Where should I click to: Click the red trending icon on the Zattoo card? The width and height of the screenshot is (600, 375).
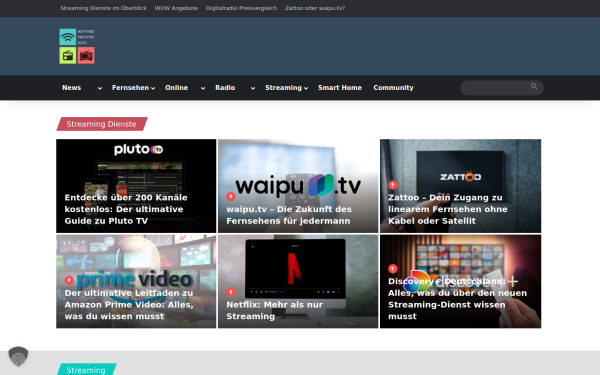(393, 185)
